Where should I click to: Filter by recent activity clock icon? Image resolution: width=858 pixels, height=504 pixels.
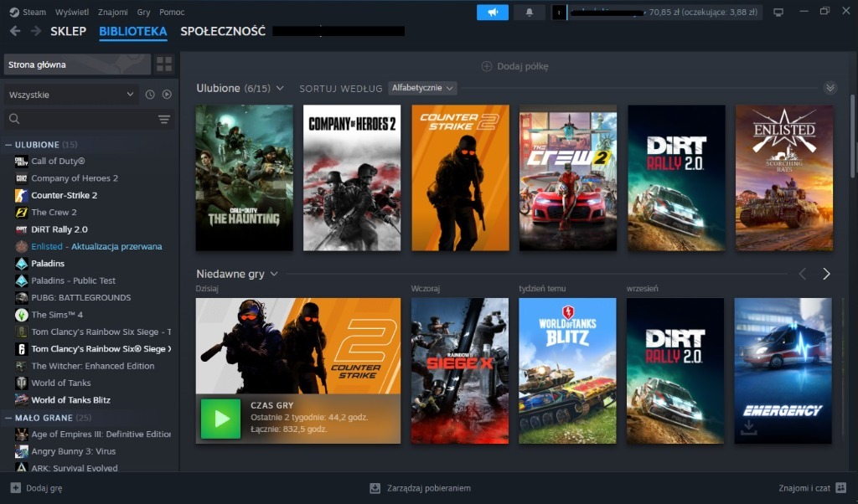(150, 95)
